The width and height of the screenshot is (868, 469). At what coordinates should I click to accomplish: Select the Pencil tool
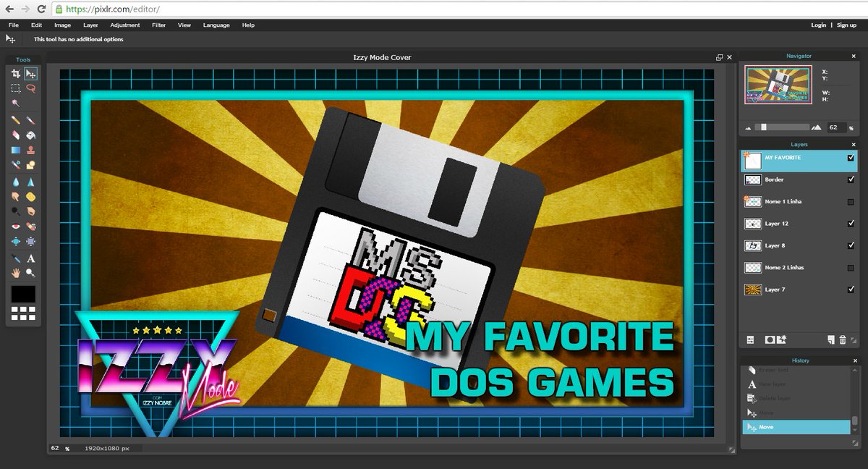coord(15,120)
